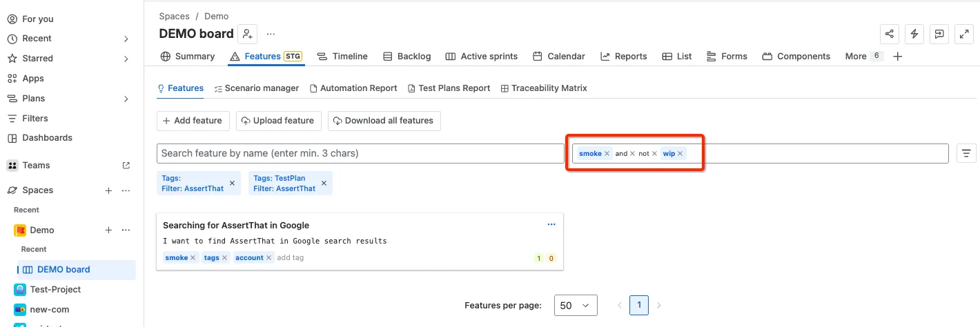Dismiss the 'Tags: TestPlan' filter chip
Image resolution: width=980 pixels, height=327 pixels.
(324, 184)
